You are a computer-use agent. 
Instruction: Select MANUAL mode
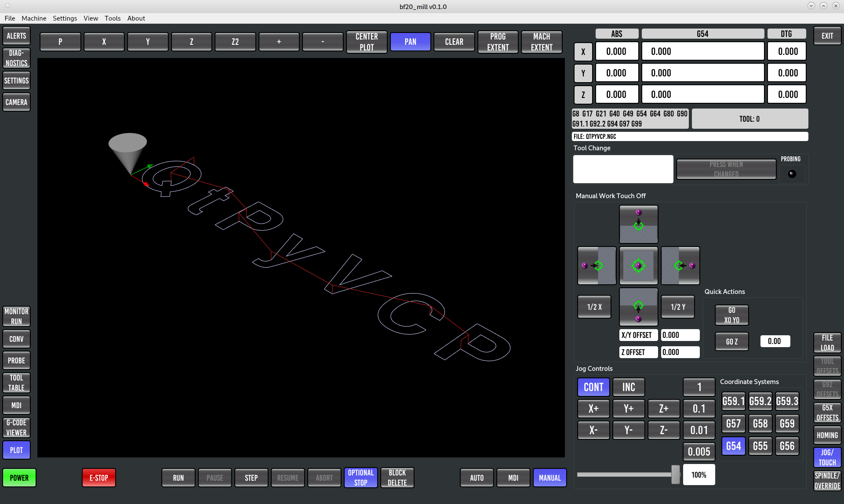[549, 478]
